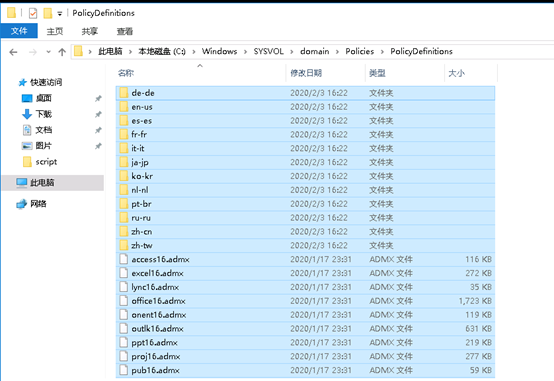
Task: Open 文档 in quick access
Action: tap(43, 130)
